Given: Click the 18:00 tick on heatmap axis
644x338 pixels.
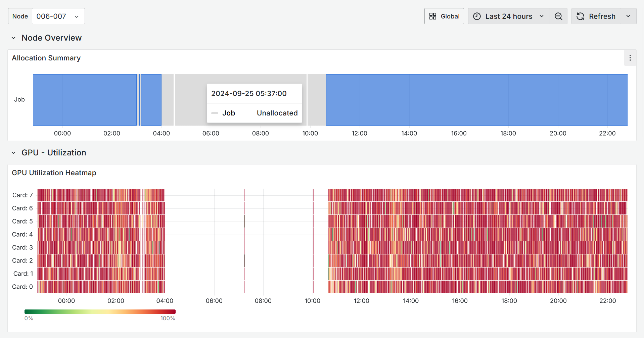Looking at the screenshot, I should point(509,301).
